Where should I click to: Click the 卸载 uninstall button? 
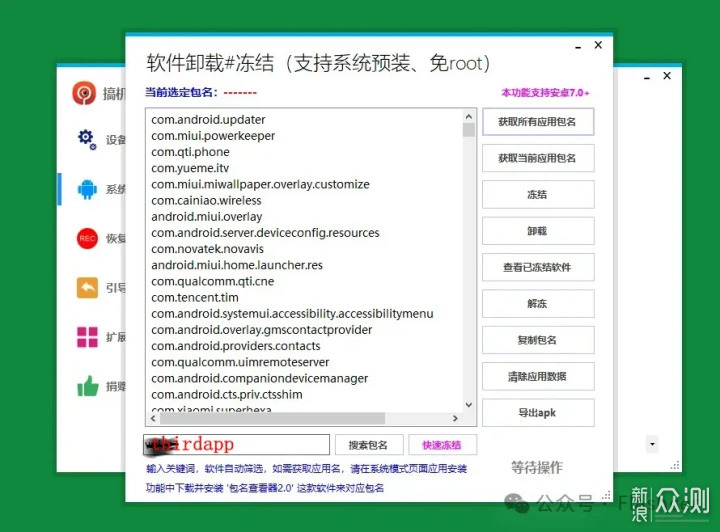click(538, 231)
